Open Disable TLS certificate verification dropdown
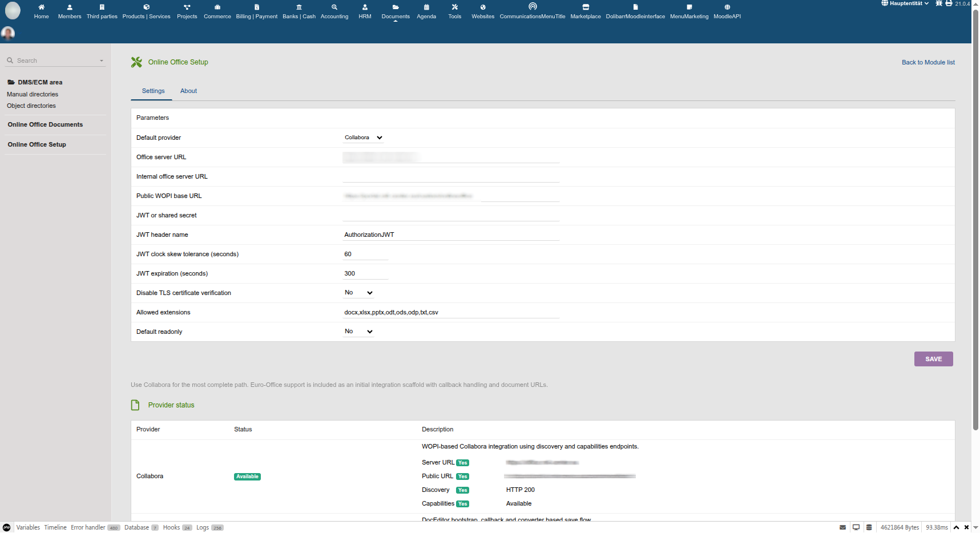Screen dimensions: 980x533 358,293
